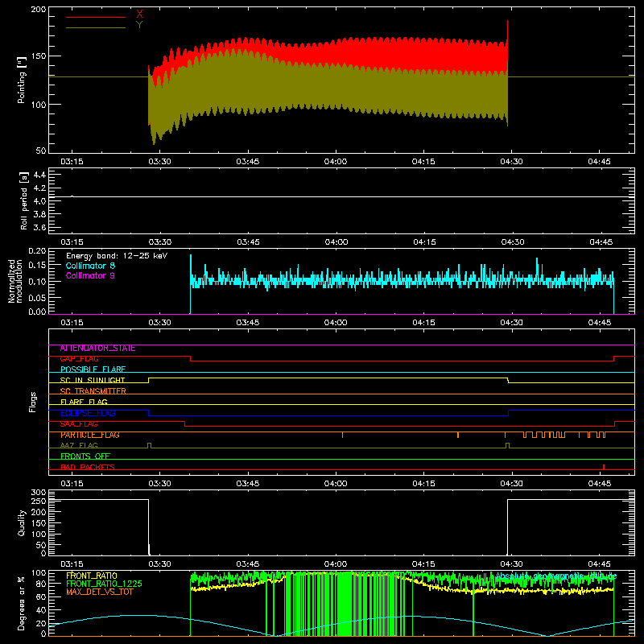Click the 80 tick on 'Degrees or %' axis
The image size is (644, 644).
click(x=41, y=584)
